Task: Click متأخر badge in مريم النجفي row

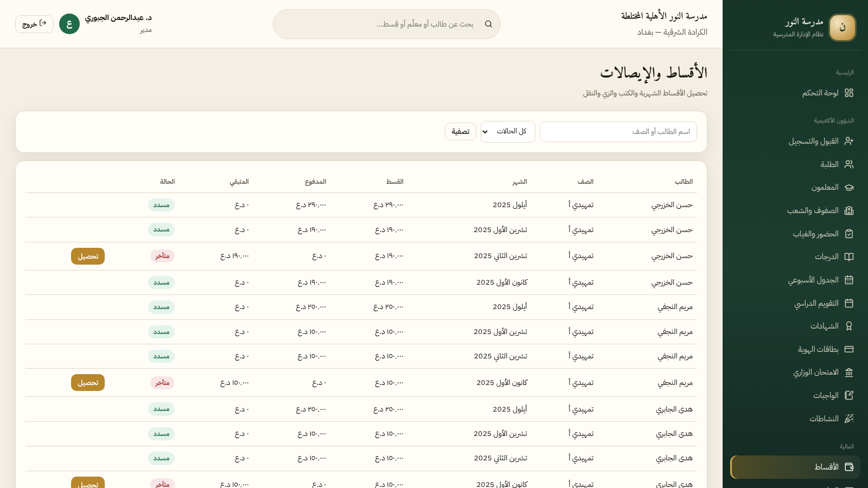Action: point(162,383)
